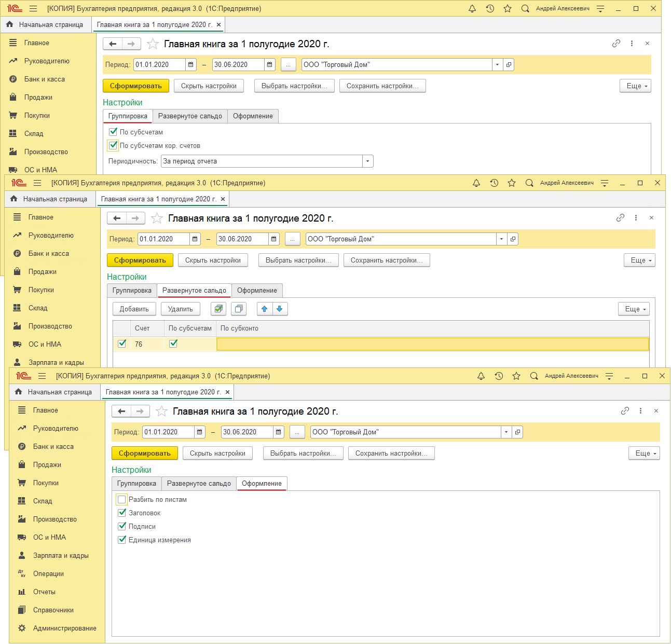Image resolution: width=671 pixels, height=644 pixels.
Task: Click end date field 30.06.2020 in bottom window
Action: pyautogui.click(x=247, y=432)
